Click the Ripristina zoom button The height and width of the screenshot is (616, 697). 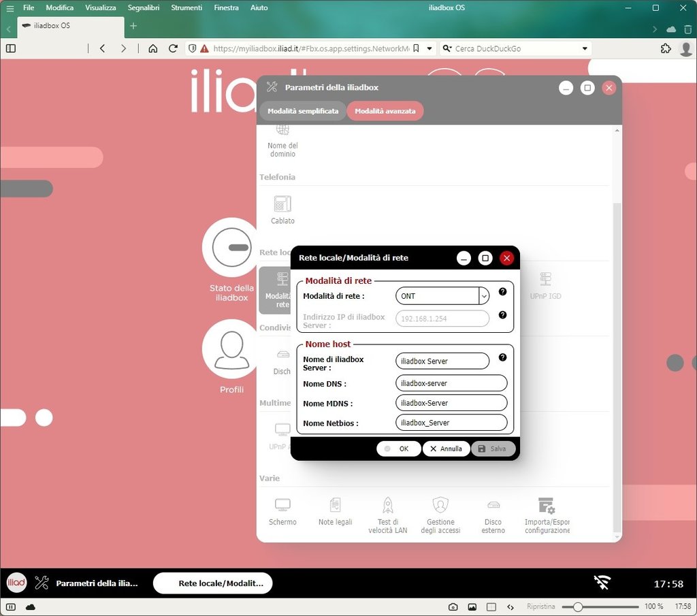pyautogui.click(x=540, y=606)
